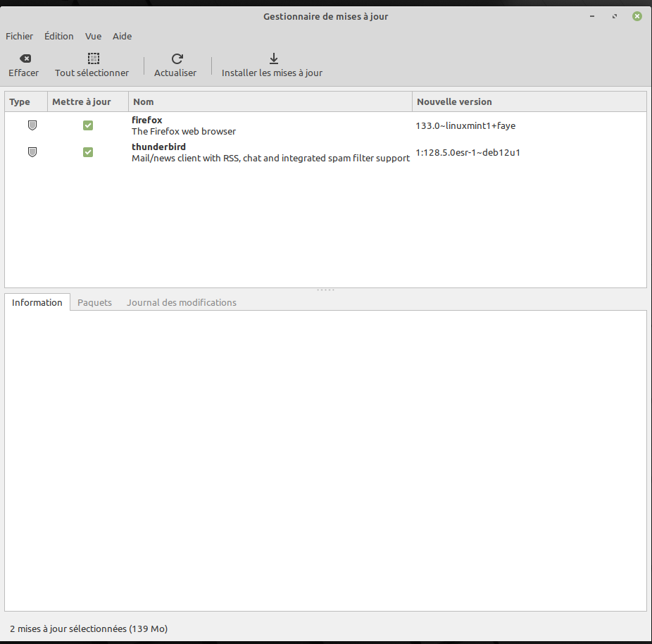Grab the pane divider handle above the tabs

pos(325,290)
